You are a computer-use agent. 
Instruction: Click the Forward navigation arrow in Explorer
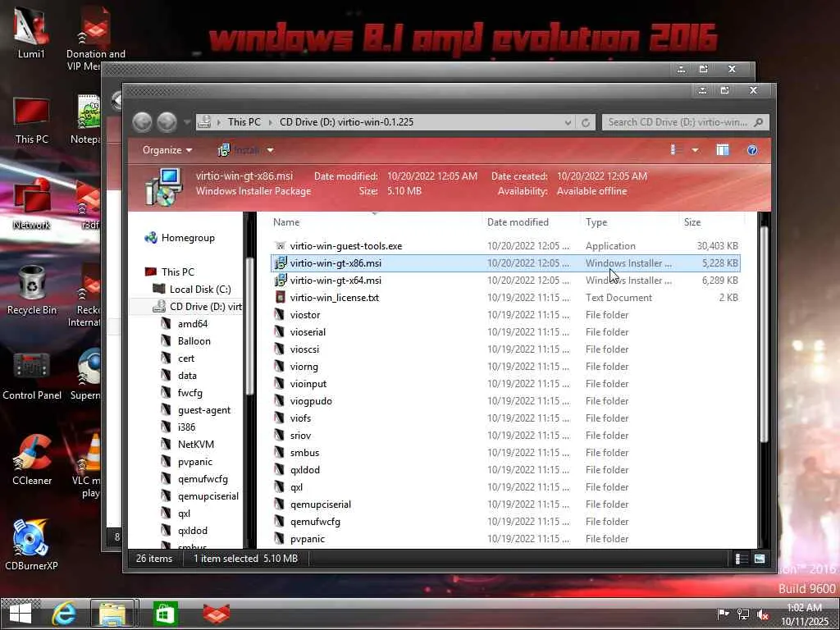(x=167, y=122)
